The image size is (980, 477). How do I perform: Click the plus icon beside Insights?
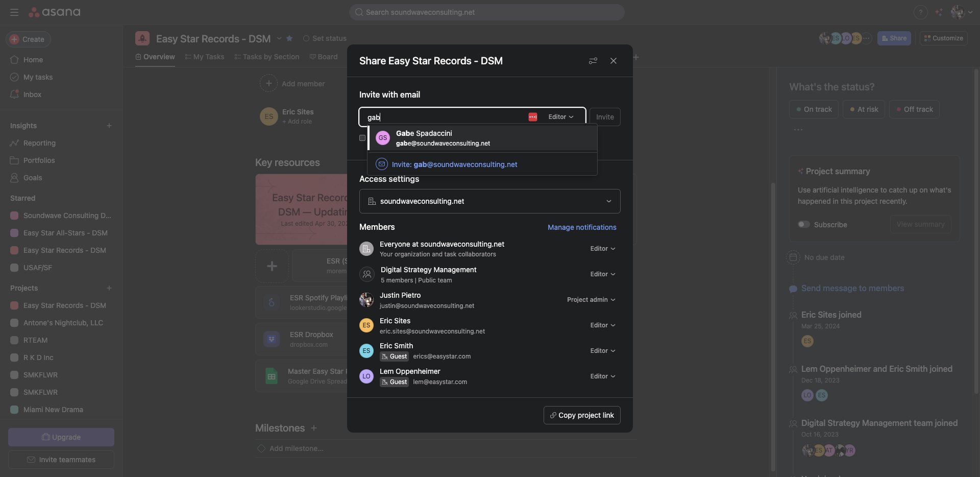click(109, 126)
